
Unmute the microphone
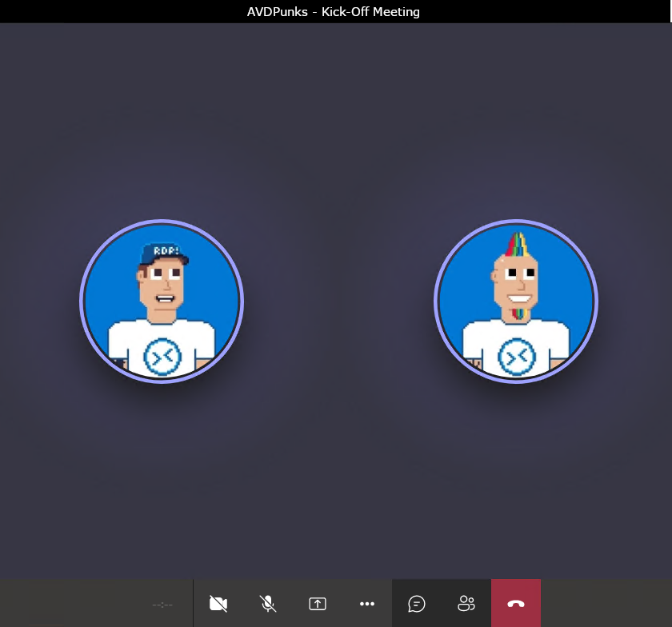pyautogui.click(x=268, y=604)
